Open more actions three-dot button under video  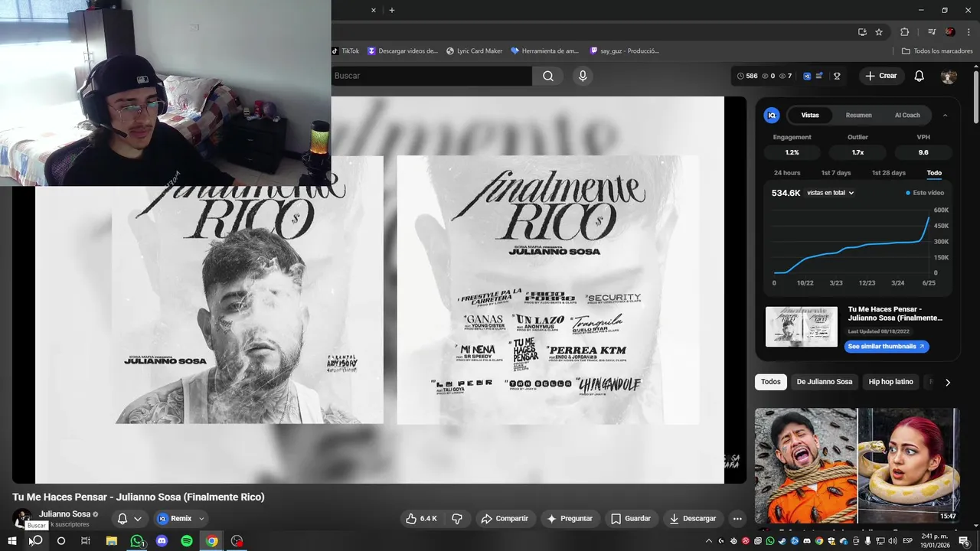(x=737, y=518)
